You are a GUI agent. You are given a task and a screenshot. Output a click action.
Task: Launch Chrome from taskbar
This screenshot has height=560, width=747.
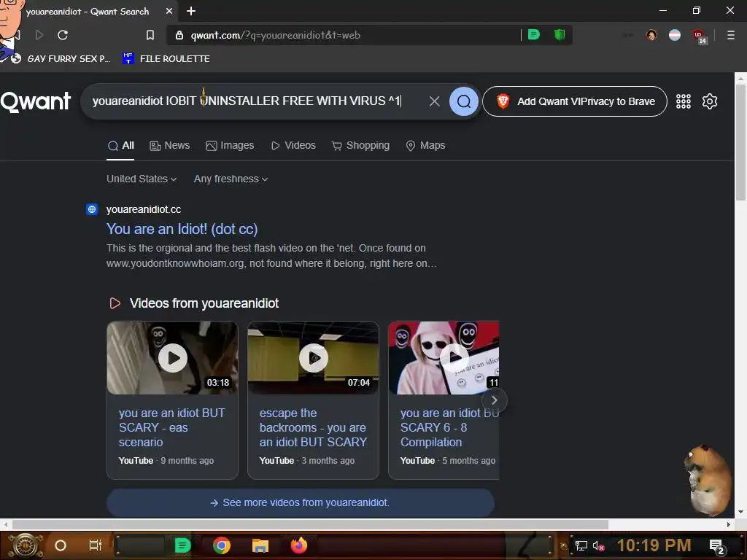click(x=222, y=545)
